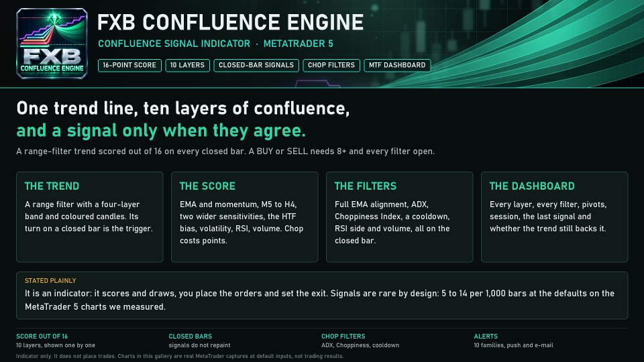Open THE SCORE card
Viewport: 644px width, 362px height.
point(244,217)
